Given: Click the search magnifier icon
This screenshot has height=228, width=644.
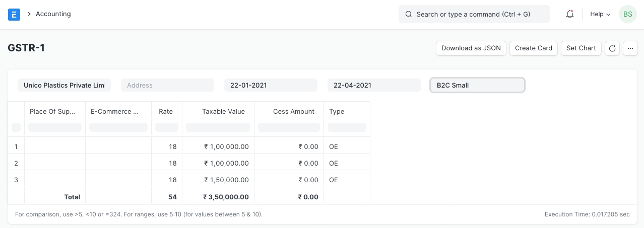Looking at the screenshot, I should [x=409, y=15].
